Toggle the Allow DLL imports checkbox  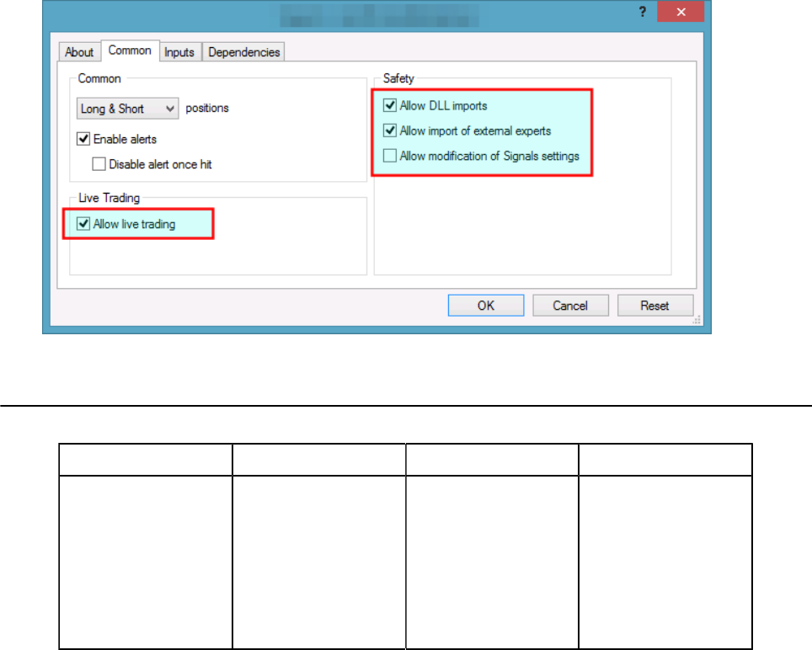[x=389, y=105]
